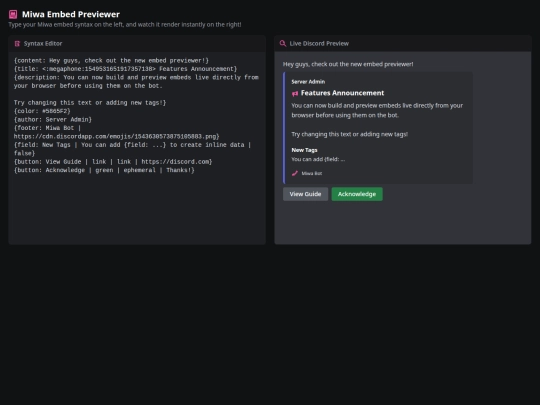540x405 pixels.
Task: Click the Miwa Bot footer text
Action: [312, 173]
